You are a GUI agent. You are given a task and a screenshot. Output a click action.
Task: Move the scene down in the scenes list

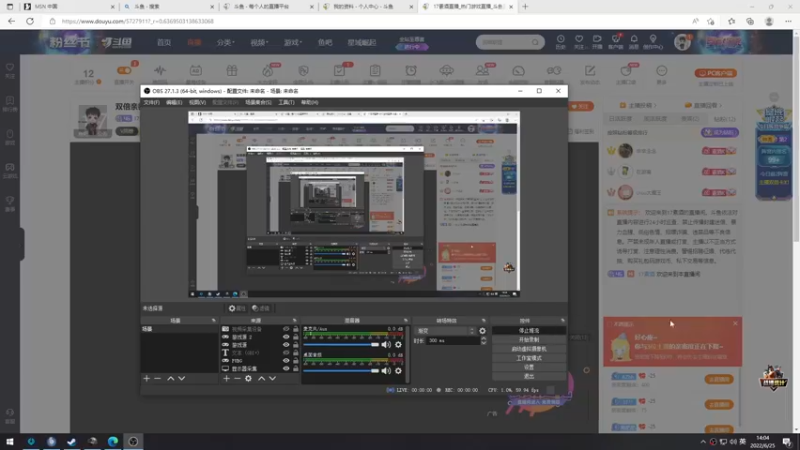(182, 379)
